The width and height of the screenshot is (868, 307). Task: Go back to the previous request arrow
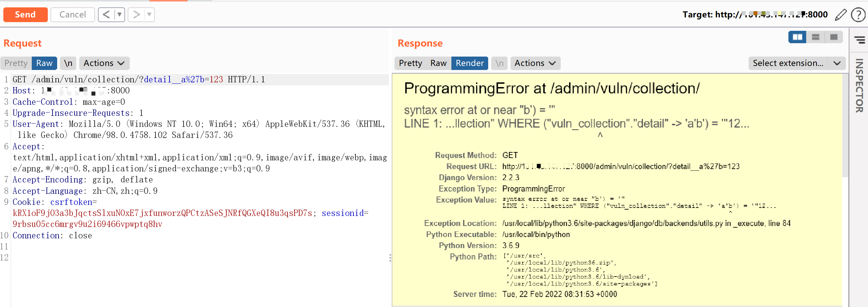(x=106, y=14)
